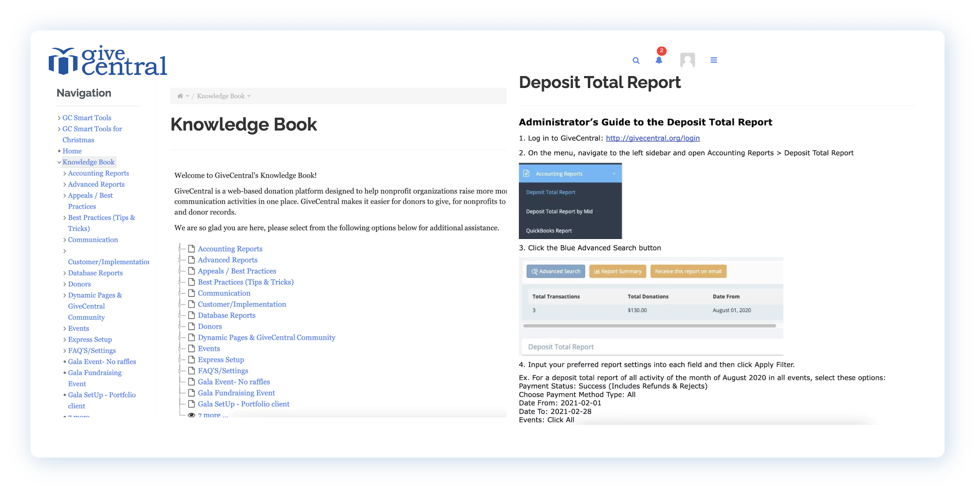This screenshot has height=493, width=980.
Task: Click the page icon beside Express Setup
Action: pos(191,359)
